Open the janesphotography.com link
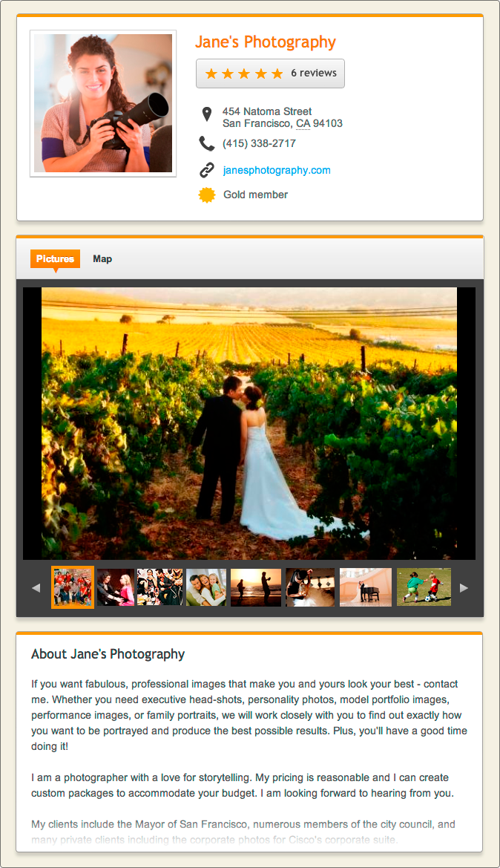500x868 pixels. (277, 171)
